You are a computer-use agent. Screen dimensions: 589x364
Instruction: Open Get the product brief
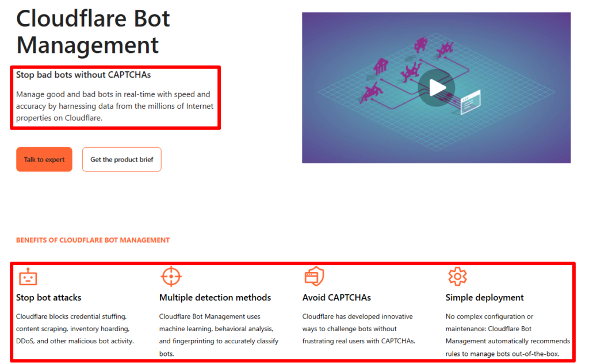coord(122,159)
